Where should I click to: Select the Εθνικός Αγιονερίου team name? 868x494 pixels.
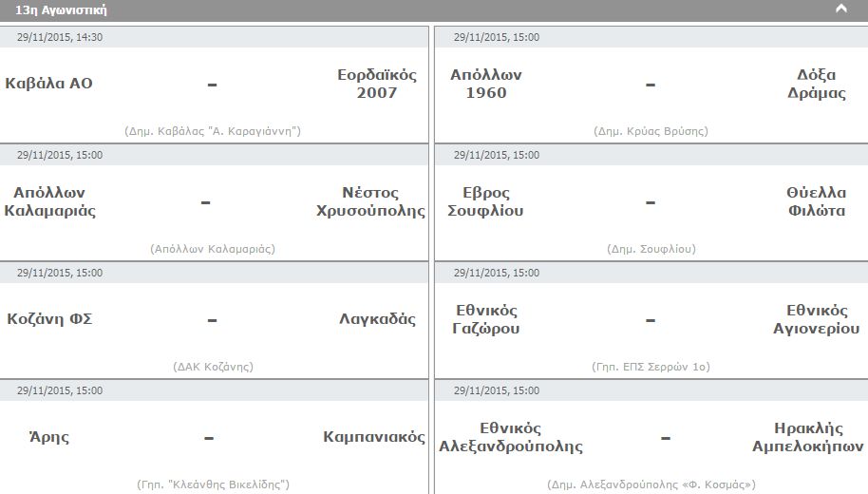(817, 319)
